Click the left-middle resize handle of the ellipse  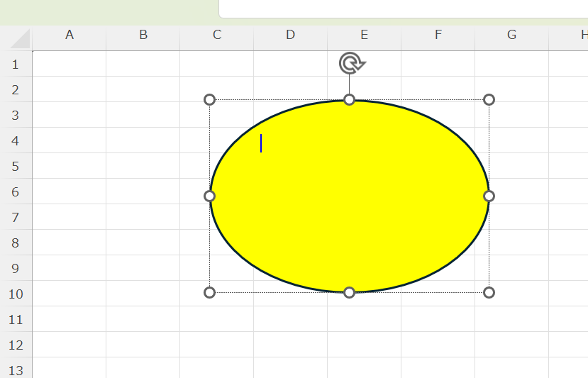click(x=209, y=196)
